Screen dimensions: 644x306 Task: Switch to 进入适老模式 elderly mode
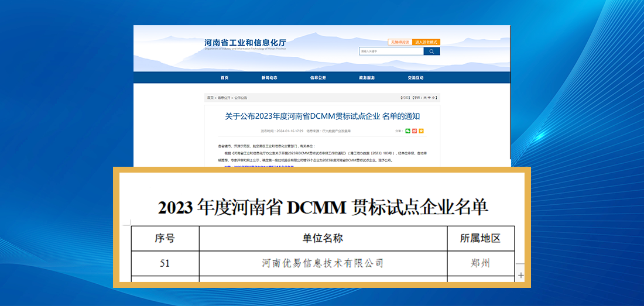pos(426,42)
